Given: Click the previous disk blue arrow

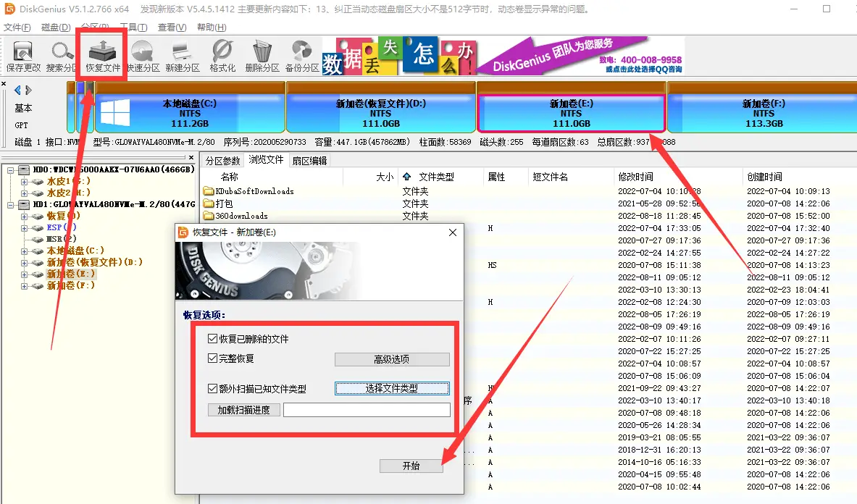Looking at the screenshot, I should [x=17, y=90].
